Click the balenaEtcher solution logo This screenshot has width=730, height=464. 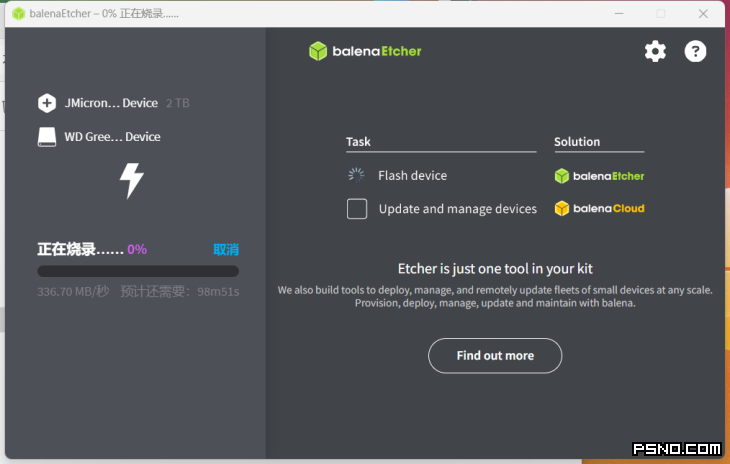coord(599,176)
